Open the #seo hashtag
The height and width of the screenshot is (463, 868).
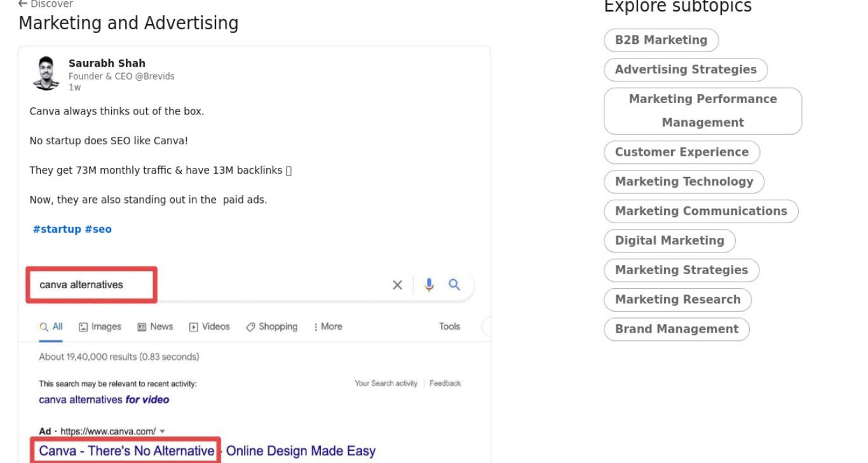(98, 229)
